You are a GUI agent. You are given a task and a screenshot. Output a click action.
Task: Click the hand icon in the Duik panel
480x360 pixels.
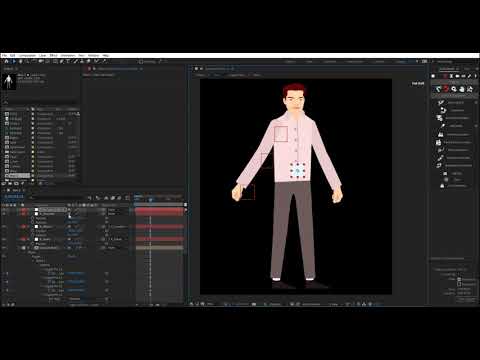462,89
